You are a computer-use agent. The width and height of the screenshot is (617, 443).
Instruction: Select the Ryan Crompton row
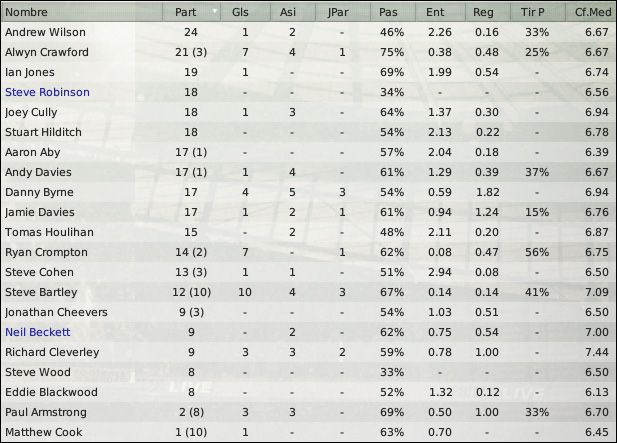(x=308, y=252)
